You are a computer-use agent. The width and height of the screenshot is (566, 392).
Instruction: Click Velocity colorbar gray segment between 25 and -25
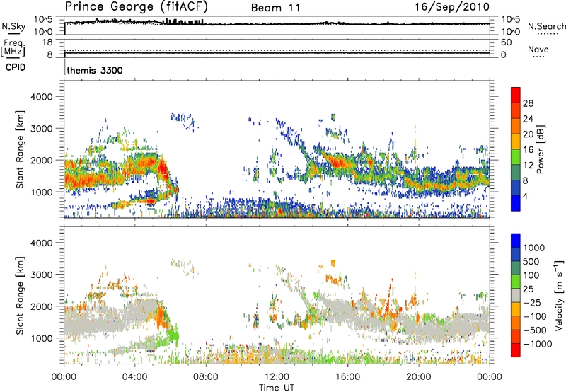point(516,295)
